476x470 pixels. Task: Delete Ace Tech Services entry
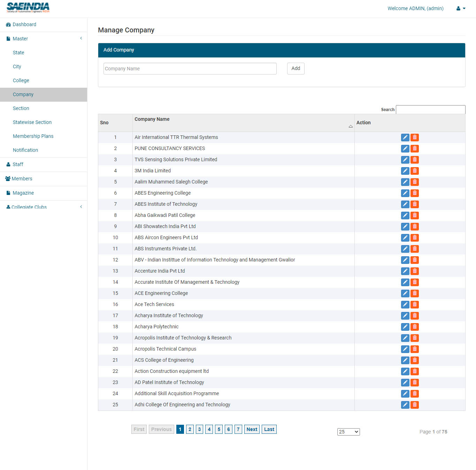(415, 304)
